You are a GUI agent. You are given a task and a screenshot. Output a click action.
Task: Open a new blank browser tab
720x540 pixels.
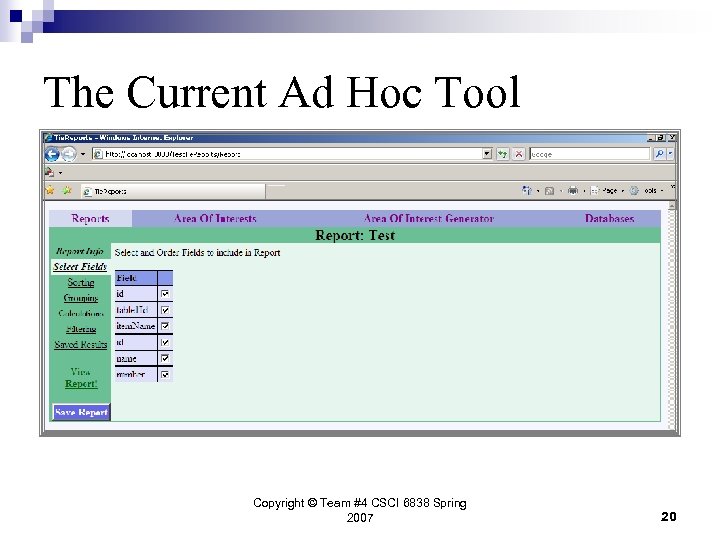(x=276, y=191)
